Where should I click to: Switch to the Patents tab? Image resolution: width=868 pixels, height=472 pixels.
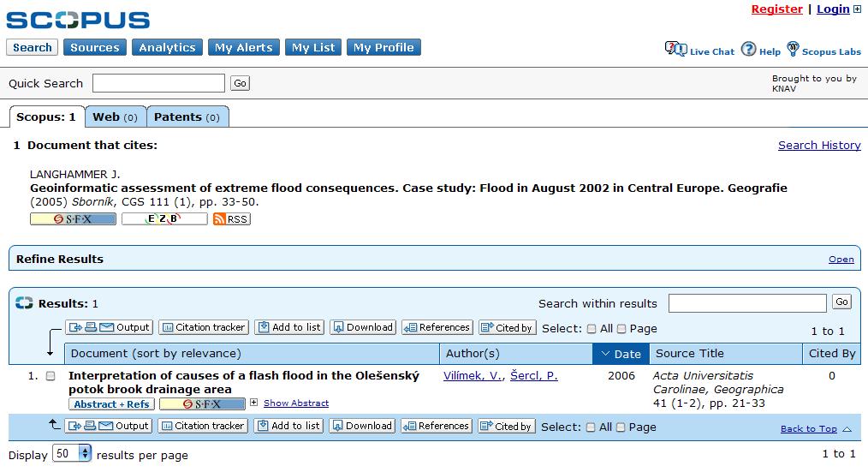(x=187, y=117)
